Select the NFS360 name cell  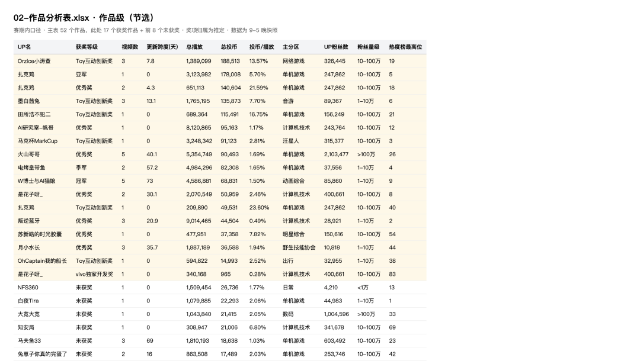(28, 288)
